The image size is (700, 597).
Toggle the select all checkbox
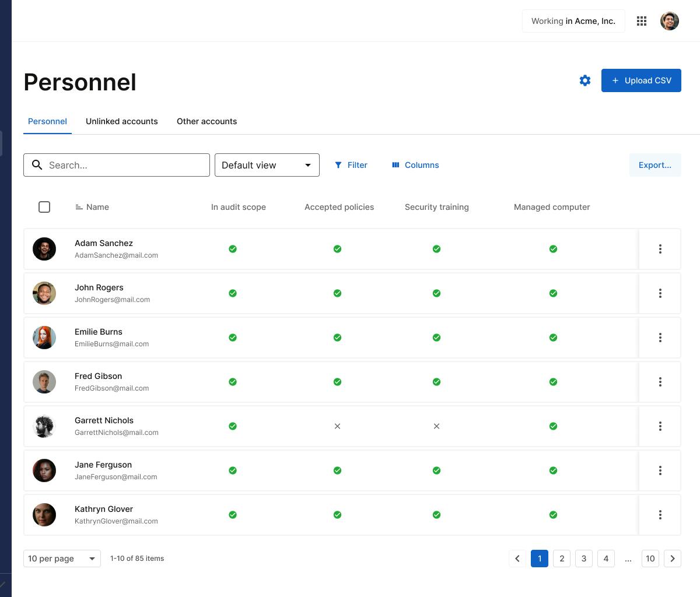click(44, 207)
